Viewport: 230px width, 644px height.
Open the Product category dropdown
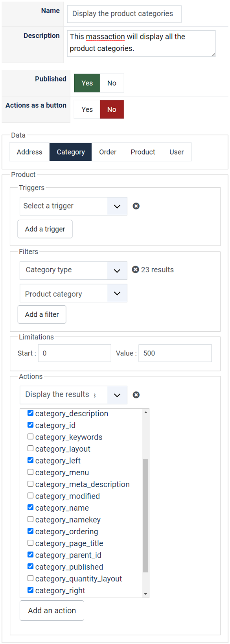point(74,293)
